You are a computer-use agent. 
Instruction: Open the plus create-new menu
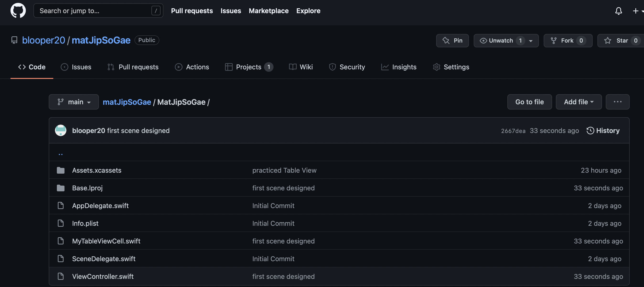click(638, 11)
